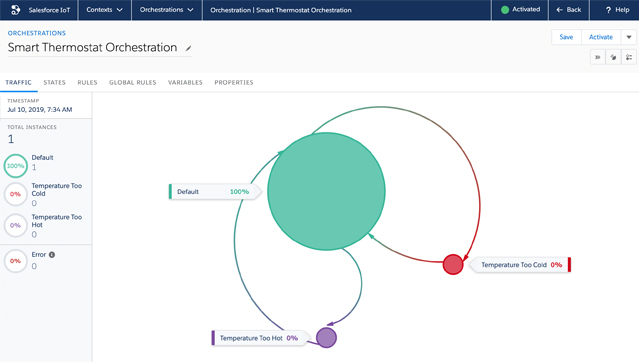639x362 pixels.
Task: Click the Temperature Too Hot 0% diagram label
Action: pos(261,338)
